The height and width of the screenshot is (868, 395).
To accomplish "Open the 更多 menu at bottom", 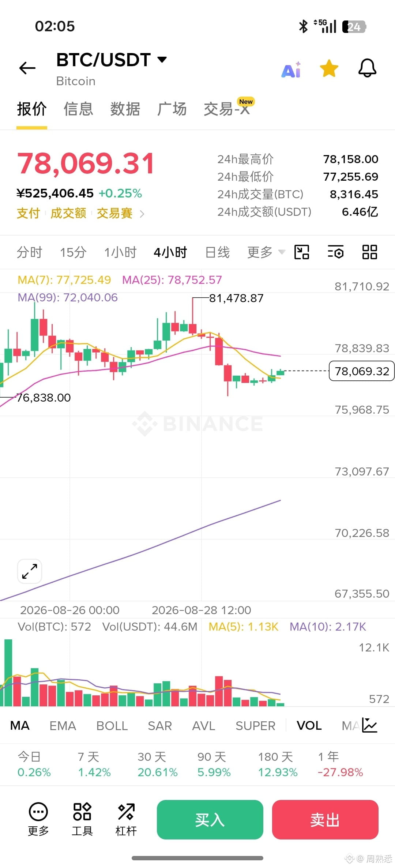I will 38,820.
